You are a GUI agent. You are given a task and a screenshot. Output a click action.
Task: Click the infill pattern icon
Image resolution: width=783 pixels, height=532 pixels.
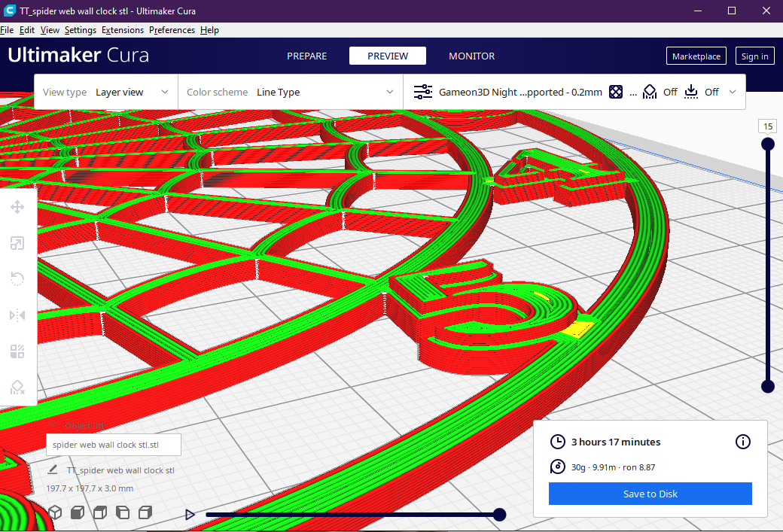616,92
